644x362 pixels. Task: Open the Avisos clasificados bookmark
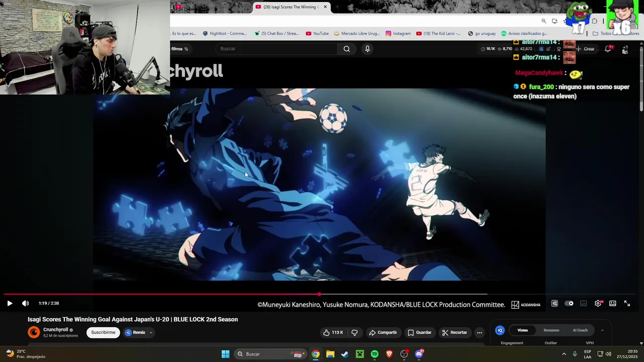click(x=524, y=34)
